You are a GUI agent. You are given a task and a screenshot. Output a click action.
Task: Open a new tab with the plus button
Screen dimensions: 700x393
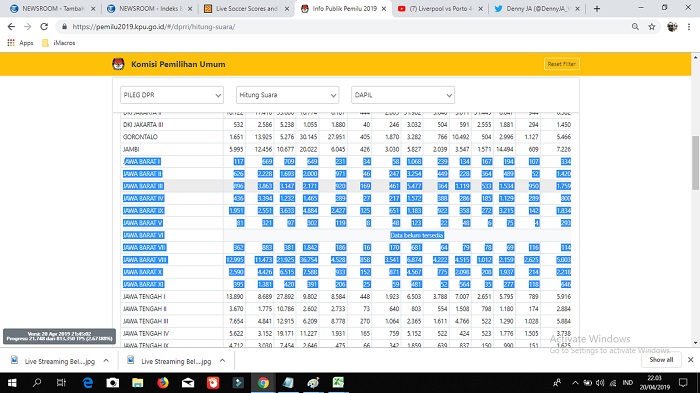597,8
